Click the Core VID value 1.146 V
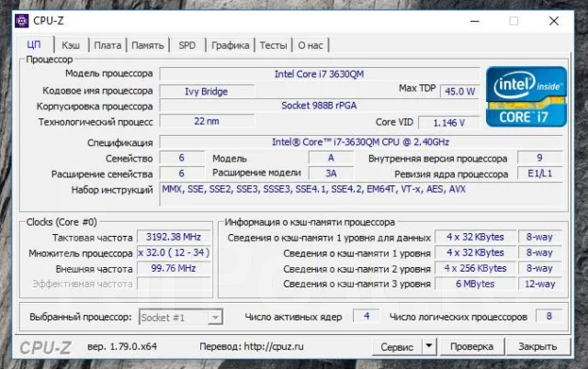The width and height of the screenshot is (588, 369). point(448,122)
